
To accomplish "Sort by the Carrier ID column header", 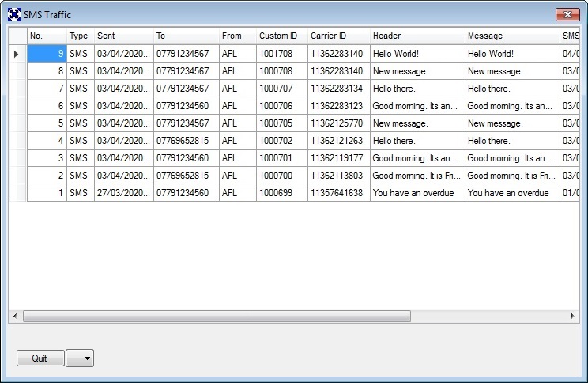I will 339,36.
